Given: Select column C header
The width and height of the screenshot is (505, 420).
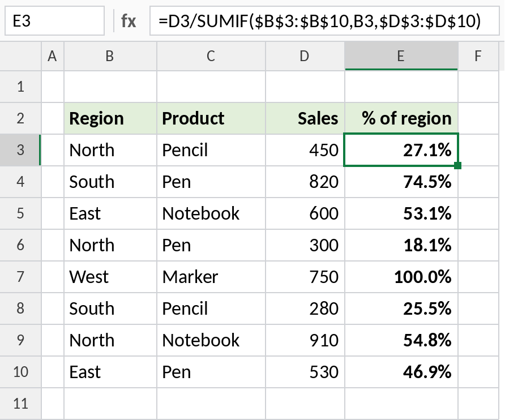Looking at the screenshot, I should coord(211,56).
